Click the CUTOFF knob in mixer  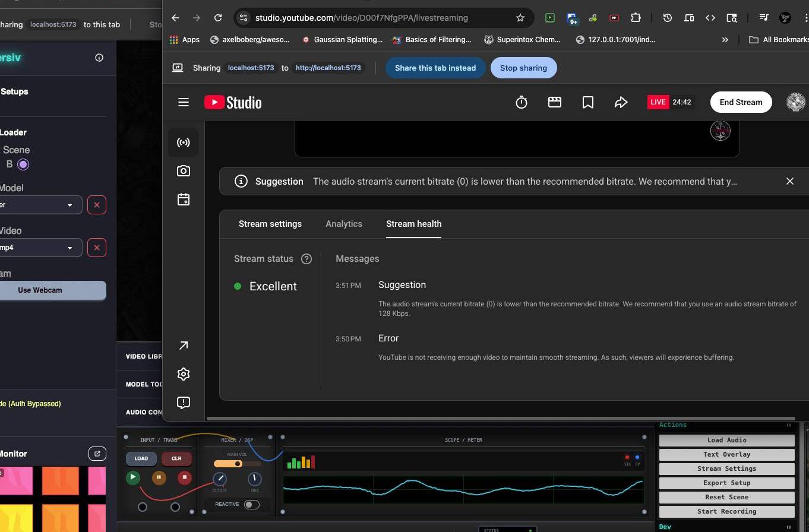[220, 479]
